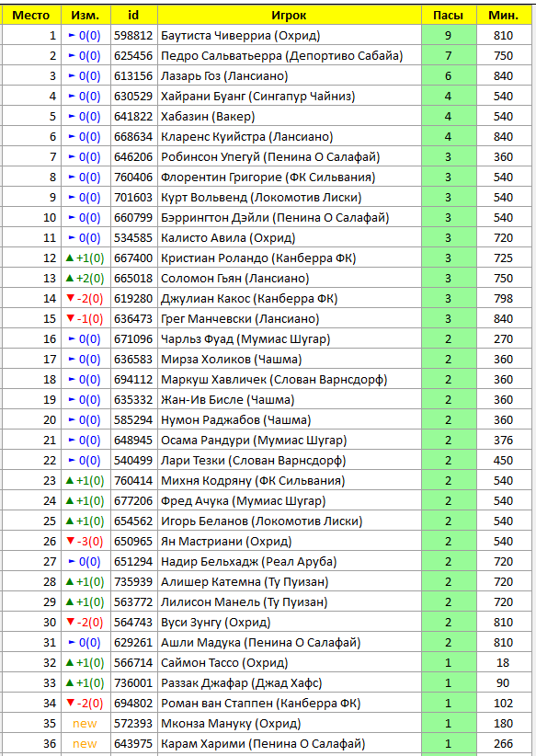The height and width of the screenshot is (756, 536).
Task: Select the Карам Харими player row
Action: click(267, 744)
